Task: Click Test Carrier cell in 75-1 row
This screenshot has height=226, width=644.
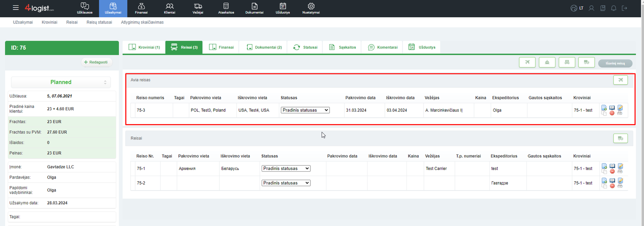Action: (439, 168)
